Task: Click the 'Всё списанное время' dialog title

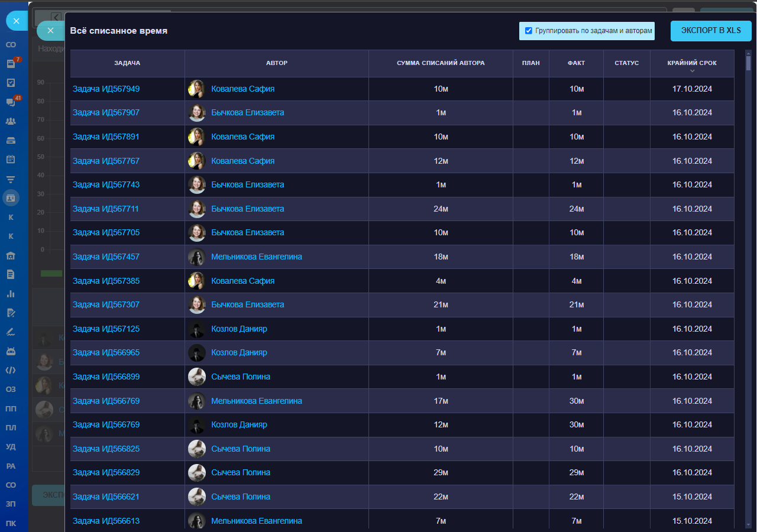Action: click(119, 31)
